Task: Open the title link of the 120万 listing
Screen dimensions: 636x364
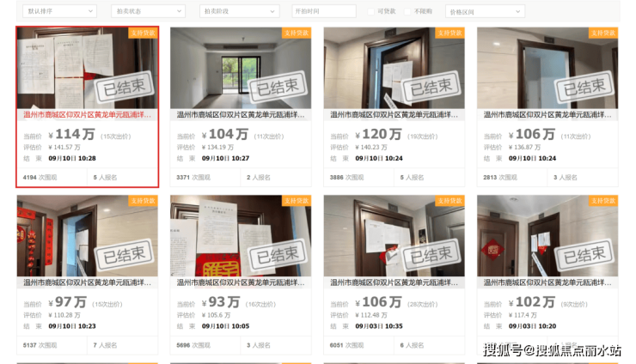Action: pyautogui.click(x=394, y=115)
